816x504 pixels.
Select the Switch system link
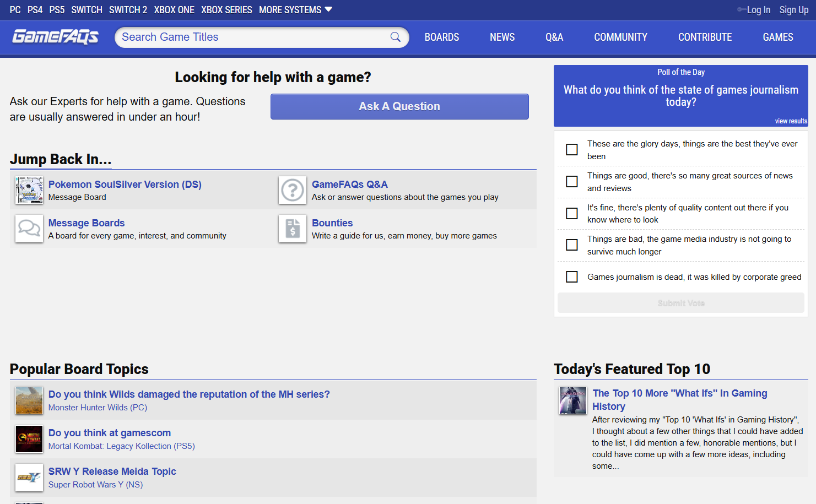[87, 10]
